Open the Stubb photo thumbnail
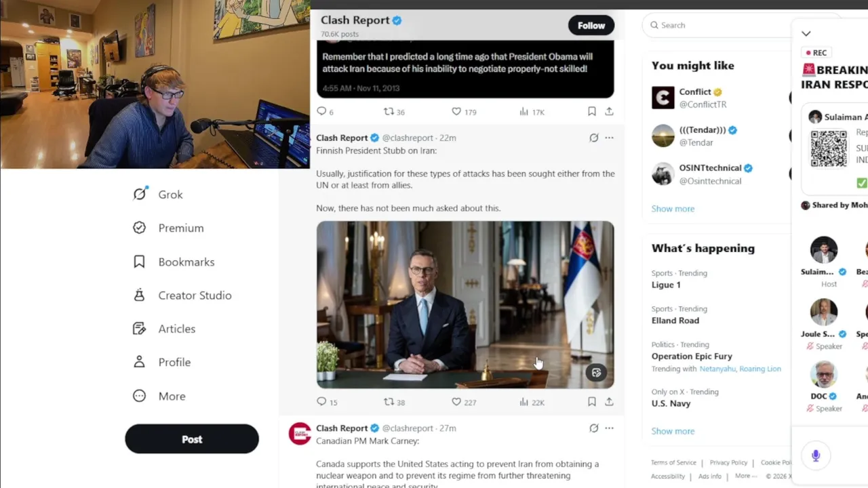 coord(465,305)
